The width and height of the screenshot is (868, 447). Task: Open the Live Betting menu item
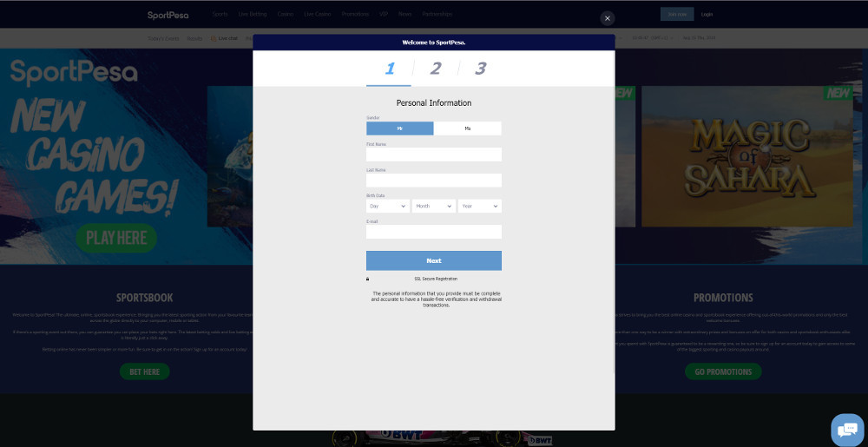[x=253, y=15]
